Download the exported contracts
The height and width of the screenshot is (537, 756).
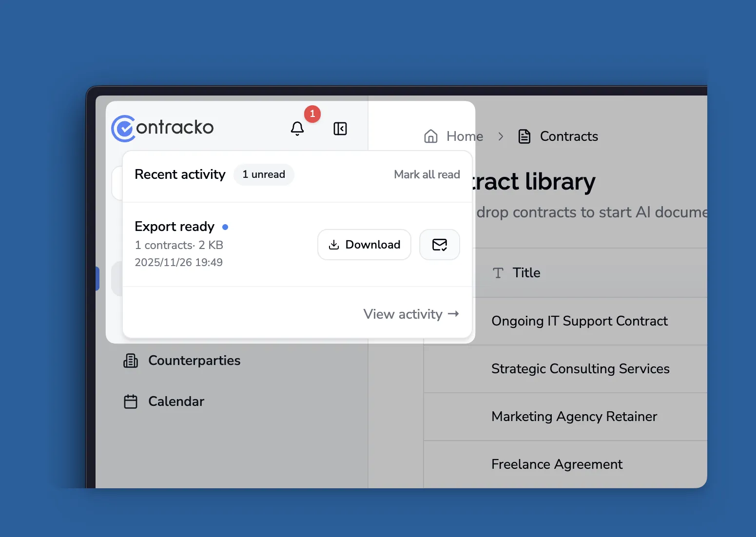(364, 245)
